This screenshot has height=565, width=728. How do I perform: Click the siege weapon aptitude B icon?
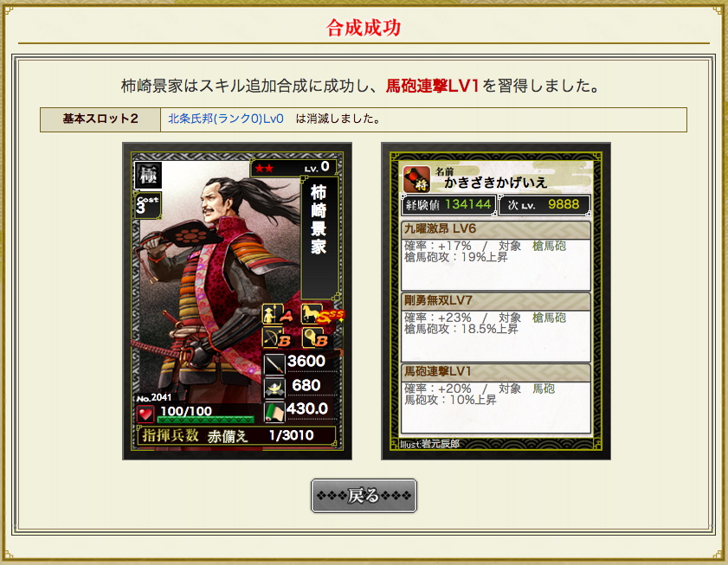tap(315, 338)
